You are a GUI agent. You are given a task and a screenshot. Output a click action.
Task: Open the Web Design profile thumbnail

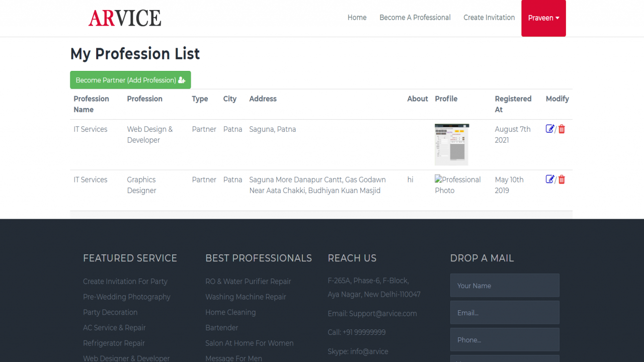[x=452, y=145]
